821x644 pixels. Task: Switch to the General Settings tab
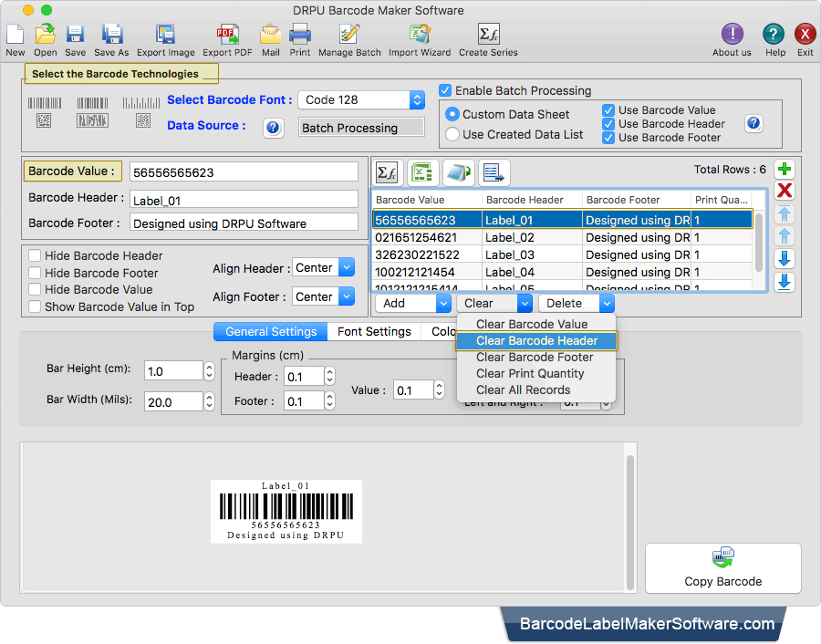click(271, 331)
